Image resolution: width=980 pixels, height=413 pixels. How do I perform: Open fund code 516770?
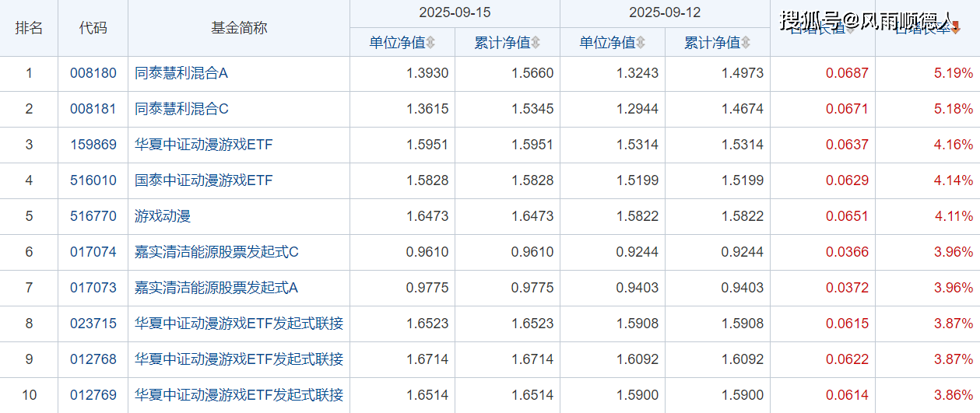pos(93,217)
